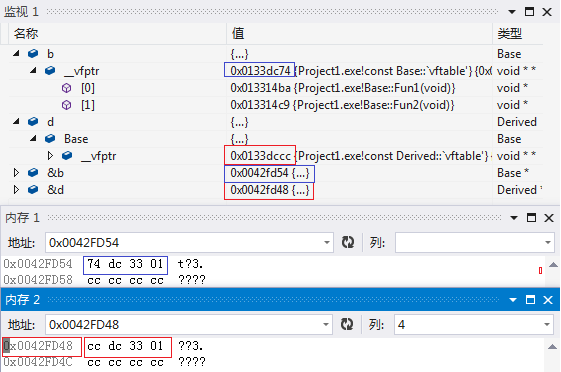Viewport: 561px width, 372px height.
Task: Select the 0x0133dc74 vfptr value of b
Action: (260, 70)
